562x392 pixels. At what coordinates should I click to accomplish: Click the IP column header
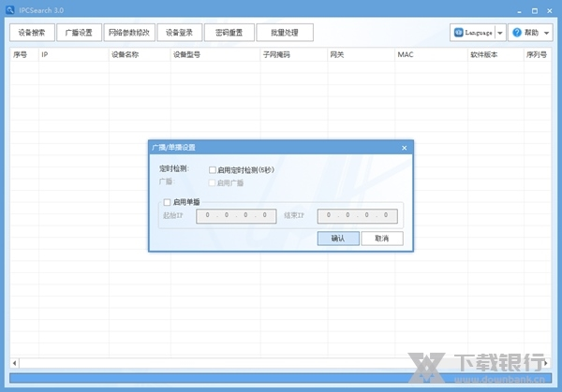tap(73, 55)
